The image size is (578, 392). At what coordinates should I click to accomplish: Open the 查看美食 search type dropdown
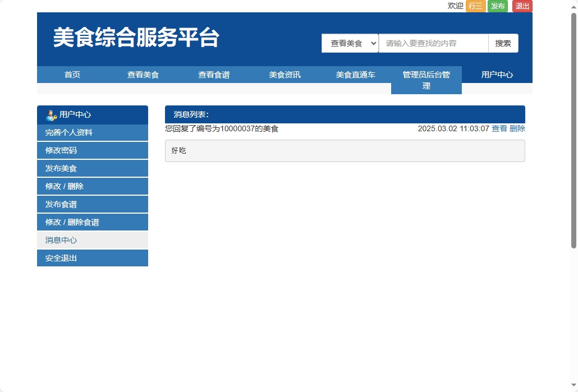350,43
